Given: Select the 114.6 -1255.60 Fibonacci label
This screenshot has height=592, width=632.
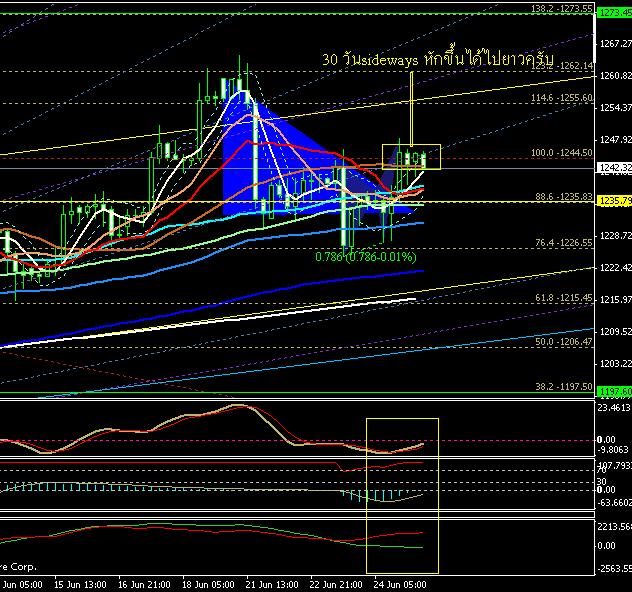Looking at the screenshot, I should (x=562, y=98).
